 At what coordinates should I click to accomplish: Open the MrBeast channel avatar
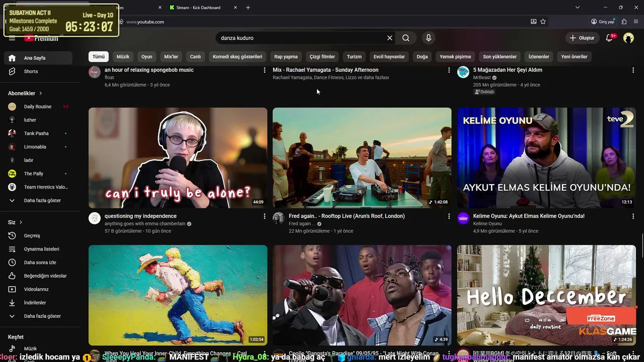tap(463, 72)
